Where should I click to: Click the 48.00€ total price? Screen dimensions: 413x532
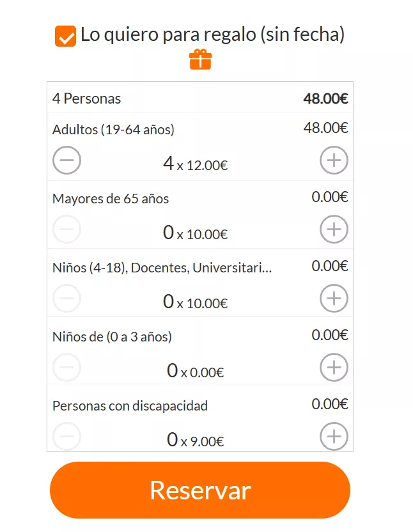pos(325,99)
